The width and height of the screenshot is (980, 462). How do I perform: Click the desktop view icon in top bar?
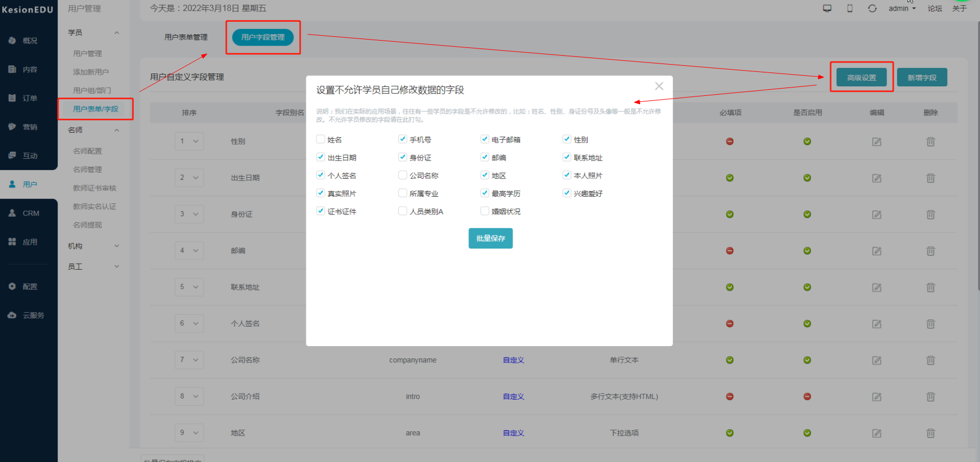click(827, 8)
